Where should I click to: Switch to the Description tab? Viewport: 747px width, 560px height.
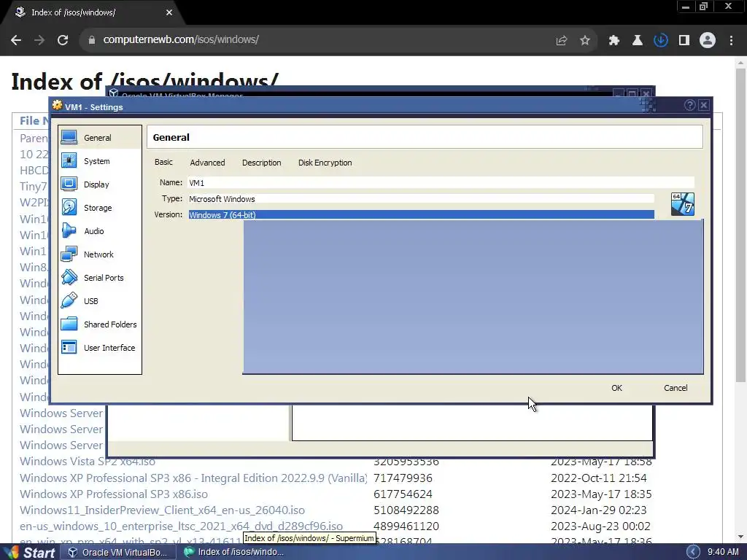point(262,163)
